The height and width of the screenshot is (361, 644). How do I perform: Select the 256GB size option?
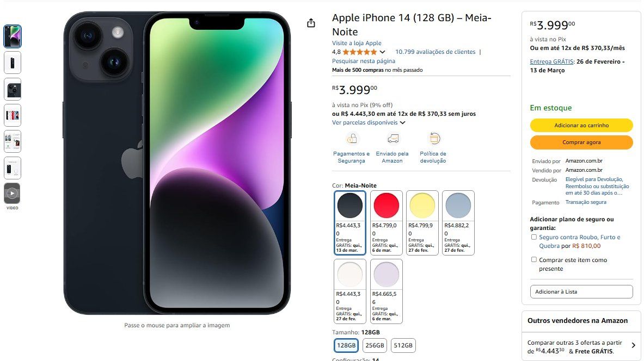375,345
